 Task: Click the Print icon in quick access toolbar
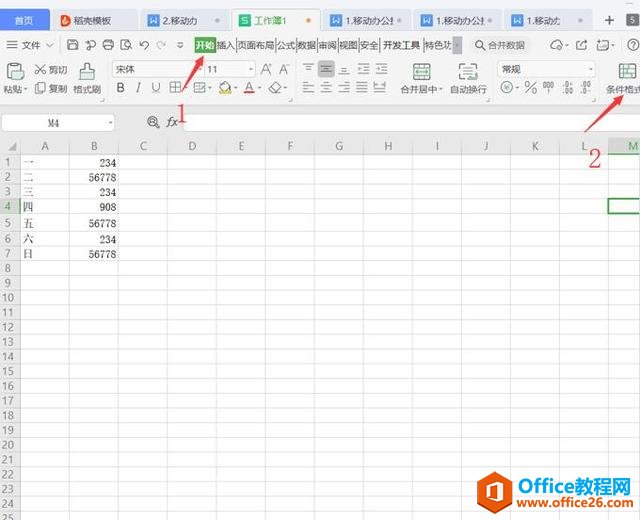[108, 45]
